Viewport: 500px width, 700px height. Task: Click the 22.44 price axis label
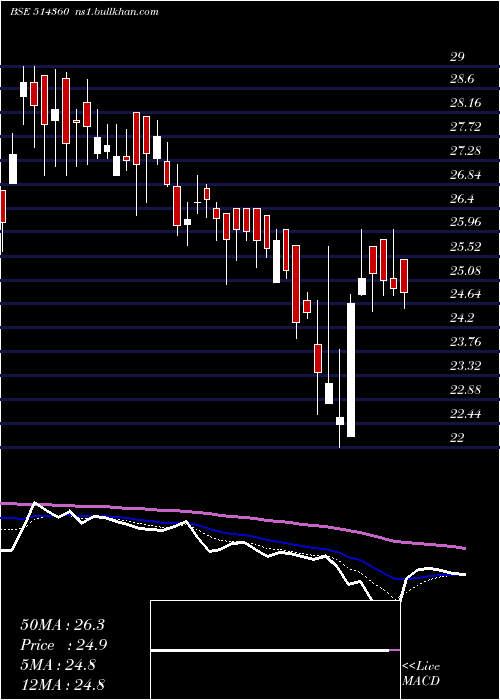pos(466,414)
